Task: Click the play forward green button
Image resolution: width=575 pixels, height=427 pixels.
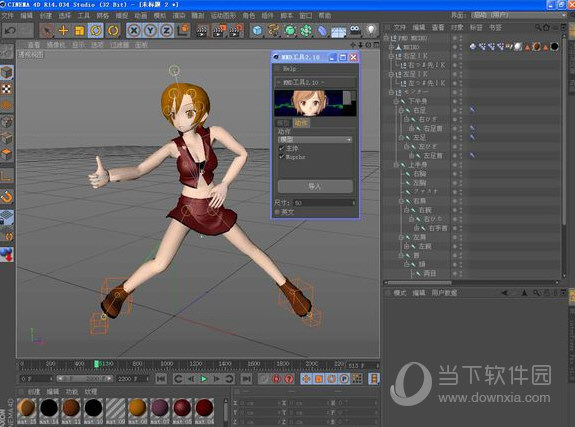Action: point(204,379)
